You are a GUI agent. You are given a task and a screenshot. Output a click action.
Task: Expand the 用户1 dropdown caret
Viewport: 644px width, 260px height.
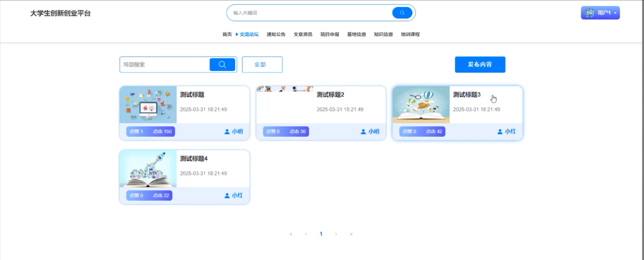tap(615, 13)
